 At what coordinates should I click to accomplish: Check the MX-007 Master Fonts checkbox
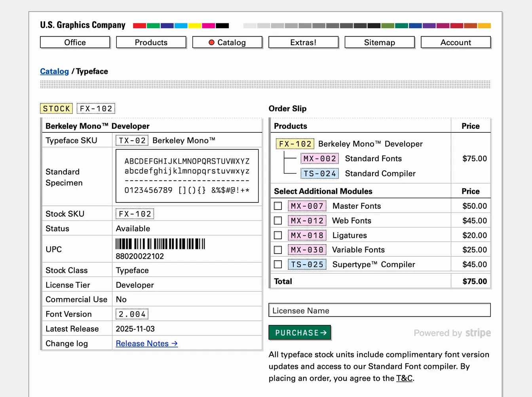pyautogui.click(x=278, y=206)
